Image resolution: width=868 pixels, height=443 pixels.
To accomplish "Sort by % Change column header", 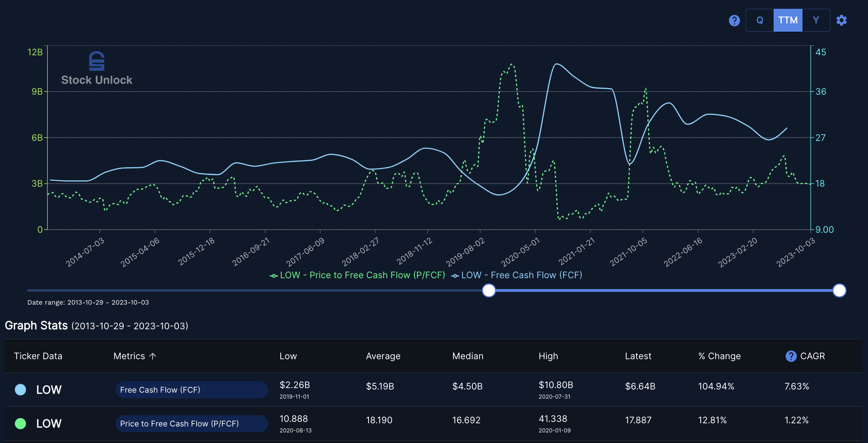I will pos(719,356).
